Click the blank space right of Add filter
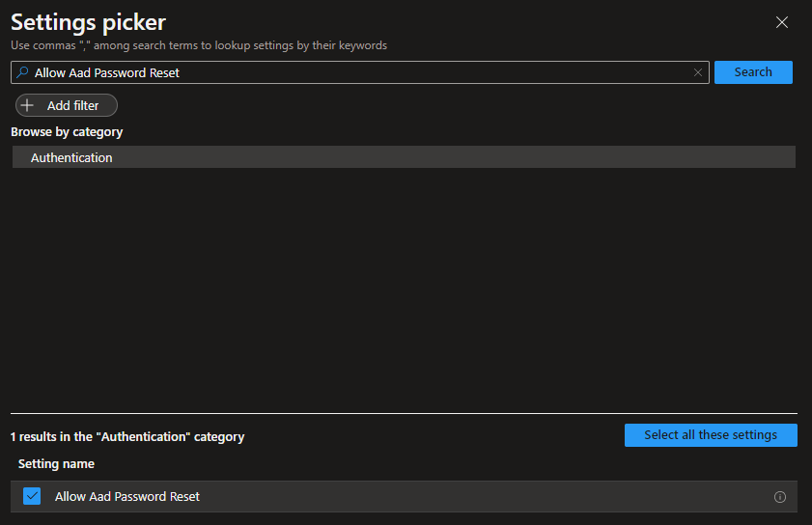The width and height of the screenshot is (812, 525). pyautogui.click(x=434, y=105)
